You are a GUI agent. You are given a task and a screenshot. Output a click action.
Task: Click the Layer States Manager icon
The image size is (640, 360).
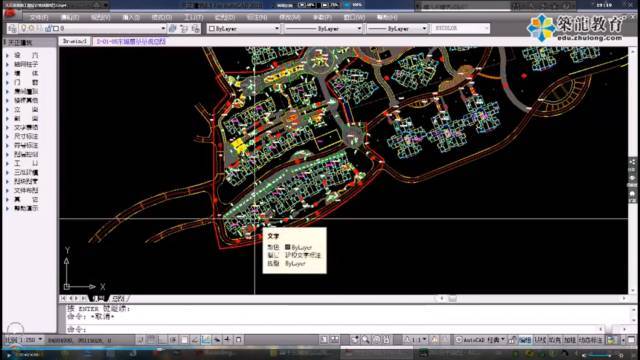pyautogui.click(x=196, y=28)
